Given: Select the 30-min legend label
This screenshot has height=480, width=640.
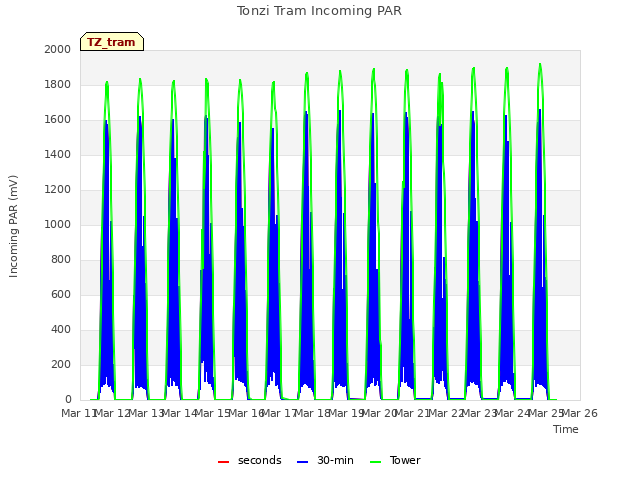Looking at the screenshot, I should click(x=335, y=460).
